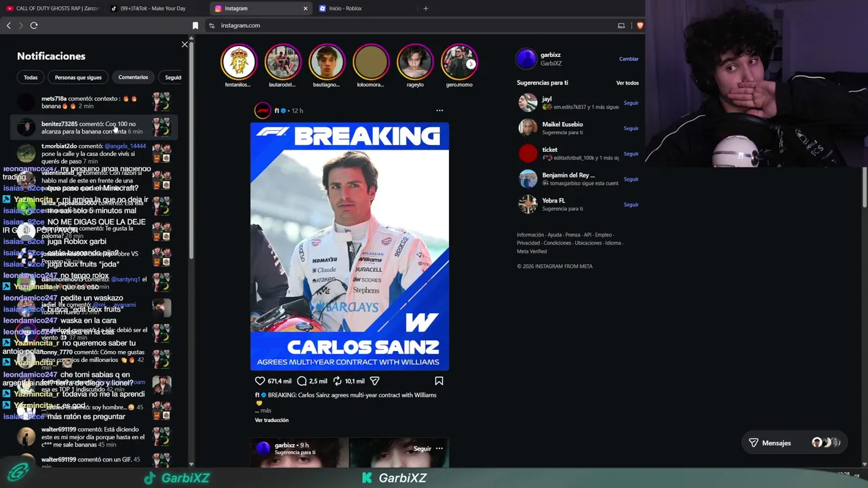Open a new browser tab

(x=426, y=8)
